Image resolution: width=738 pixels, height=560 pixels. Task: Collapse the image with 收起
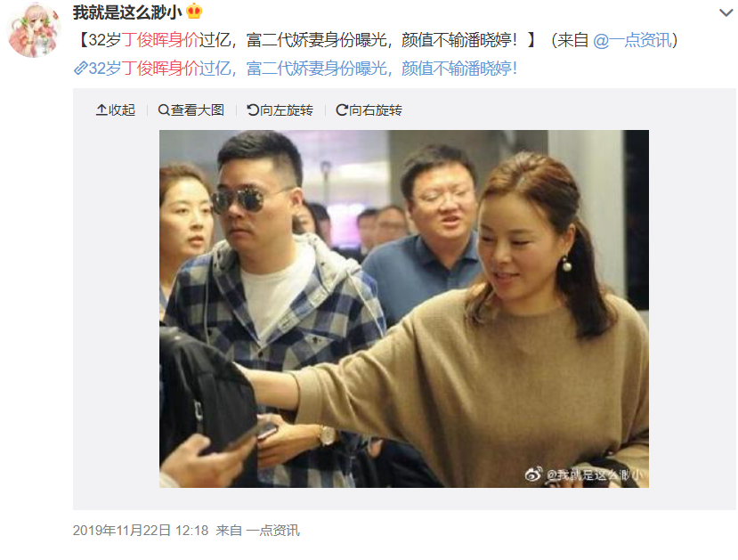pos(116,110)
